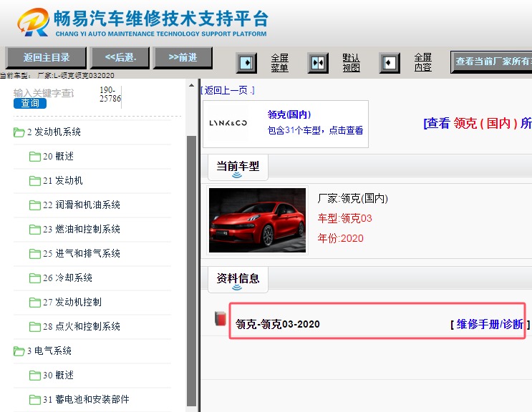
Task: Open the 领克-领克03-2020 document entry
Action: tap(278, 324)
